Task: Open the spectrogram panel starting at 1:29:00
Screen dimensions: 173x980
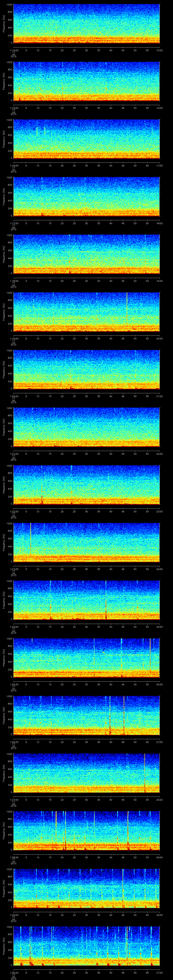Action: [x=86, y=888]
